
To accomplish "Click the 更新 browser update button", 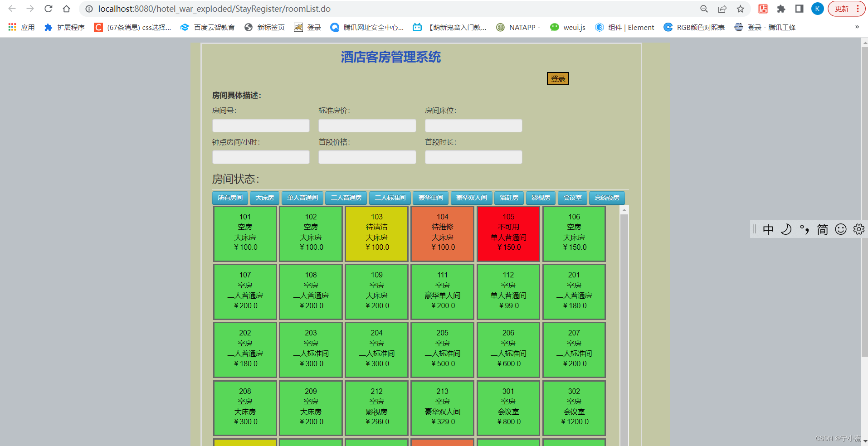I will pyautogui.click(x=847, y=9).
